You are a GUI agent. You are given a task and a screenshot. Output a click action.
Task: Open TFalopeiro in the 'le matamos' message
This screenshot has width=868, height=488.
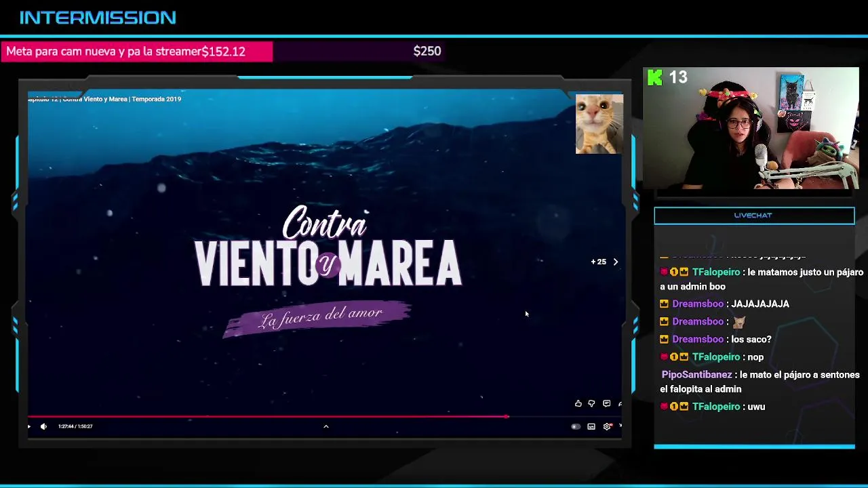(x=716, y=272)
